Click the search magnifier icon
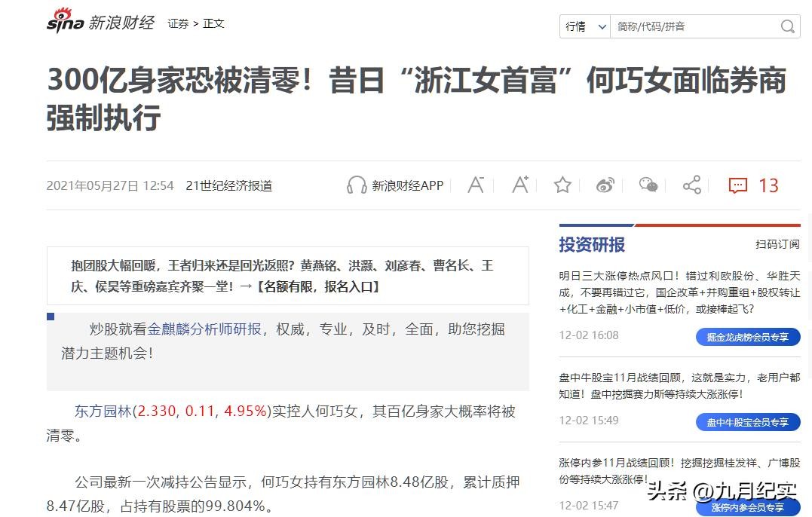 [788, 26]
